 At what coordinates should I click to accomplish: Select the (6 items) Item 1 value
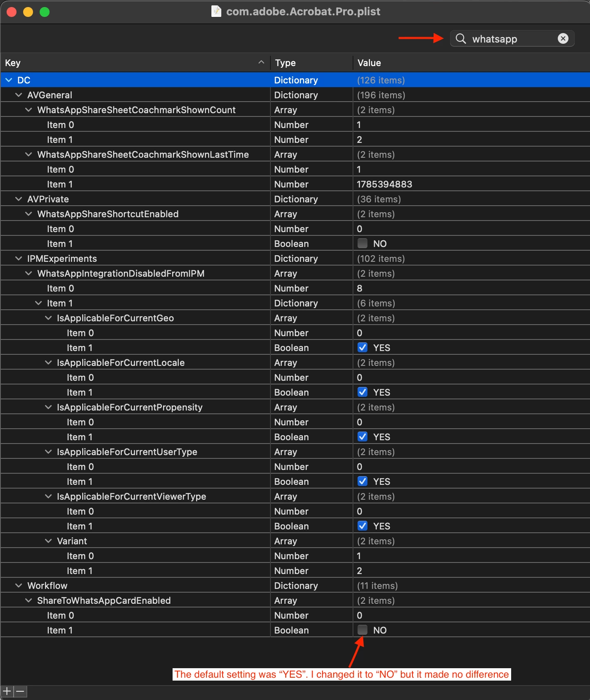[x=376, y=303]
